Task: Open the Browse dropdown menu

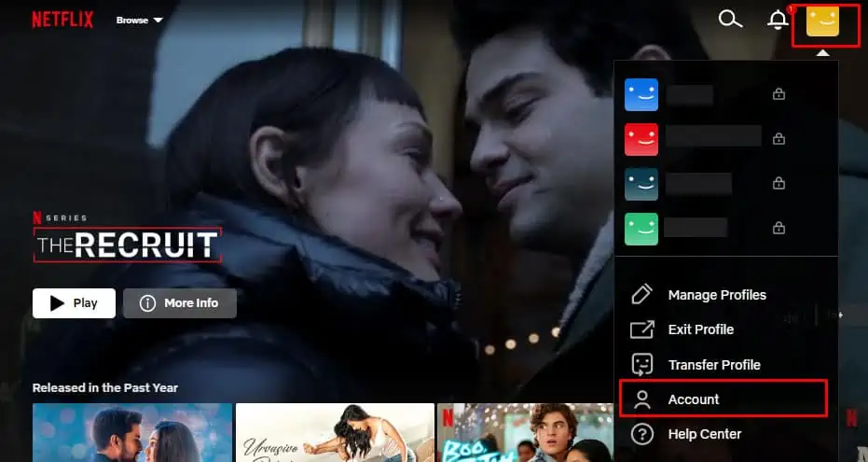Action: tap(140, 20)
